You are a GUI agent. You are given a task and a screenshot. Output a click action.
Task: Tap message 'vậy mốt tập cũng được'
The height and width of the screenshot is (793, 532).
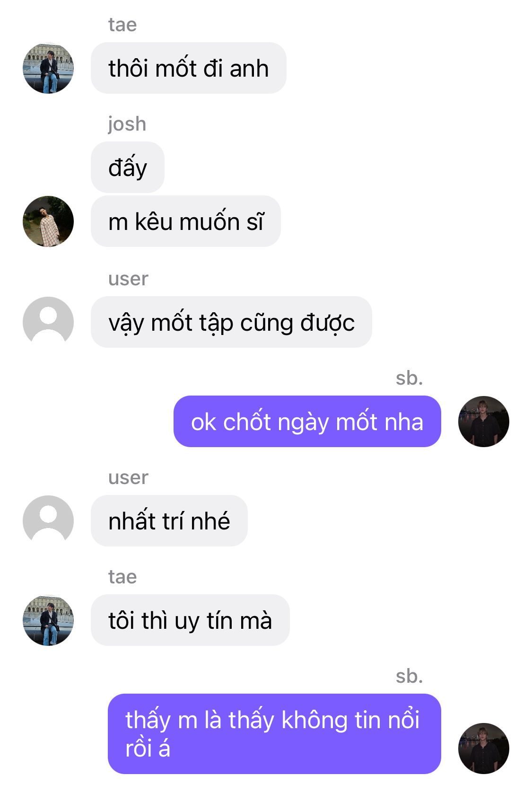[x=231, y=322]
